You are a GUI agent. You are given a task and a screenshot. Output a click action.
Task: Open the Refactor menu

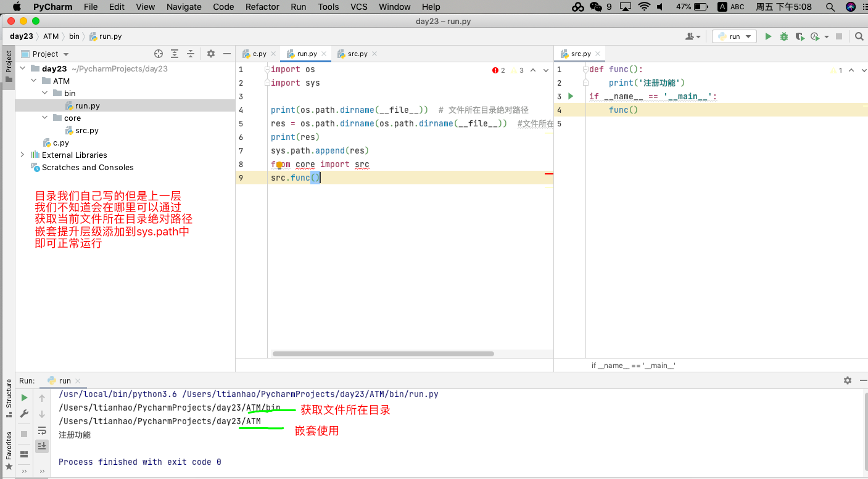point(262,7)
